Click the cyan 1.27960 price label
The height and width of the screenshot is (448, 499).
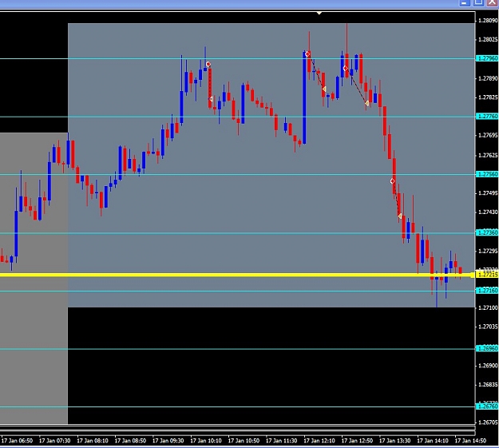click(x=487, y=58)
